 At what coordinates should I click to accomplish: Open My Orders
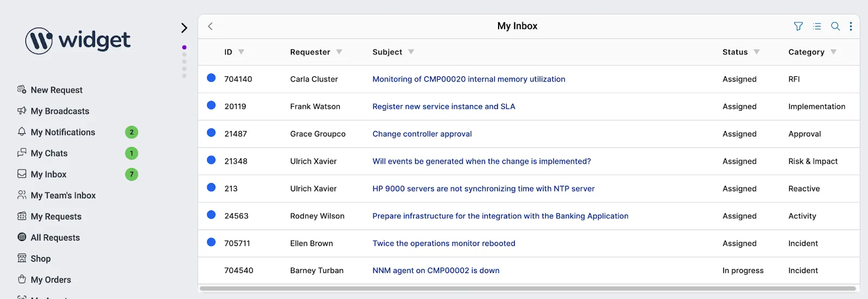[x=51, y=280]
